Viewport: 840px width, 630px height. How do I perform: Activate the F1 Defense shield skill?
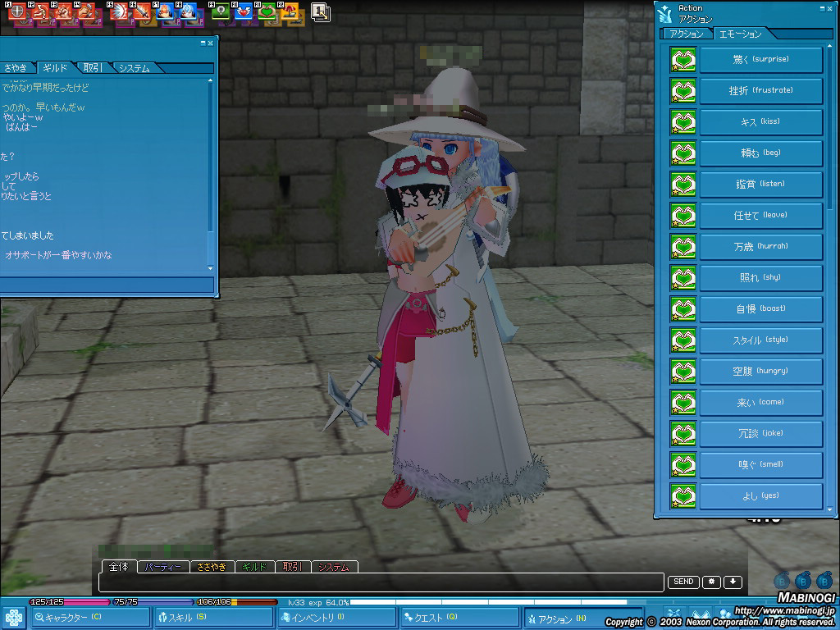coord(18,11)
